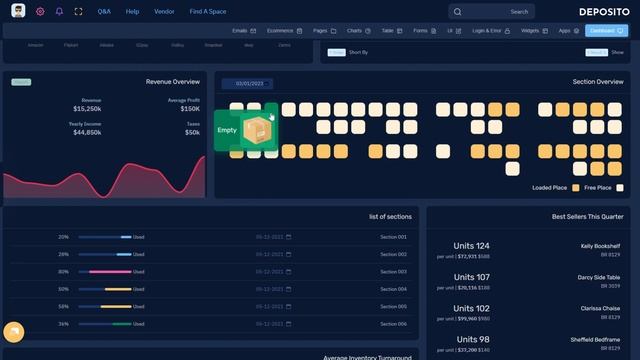Select the Section 004 row label
Viewport: 640px width, 360px height.
(x=393, y=289)
